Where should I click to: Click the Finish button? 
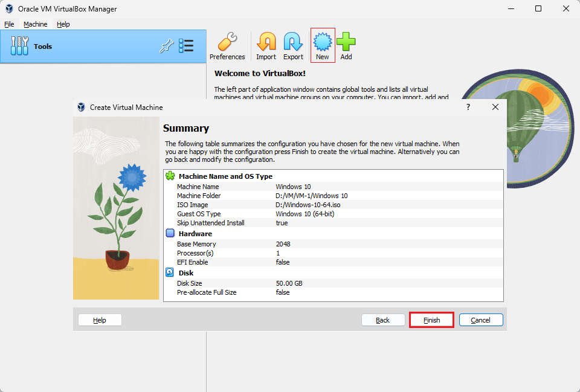pos(431,320)
